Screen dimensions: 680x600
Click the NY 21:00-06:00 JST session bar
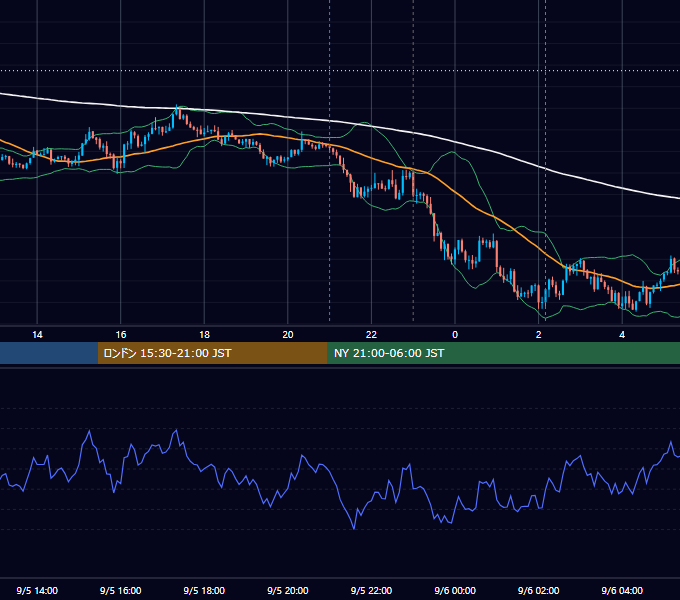(503, 353)
